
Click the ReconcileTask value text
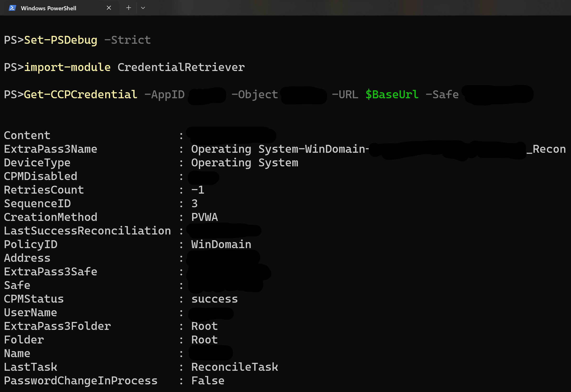tap(234, 367)
